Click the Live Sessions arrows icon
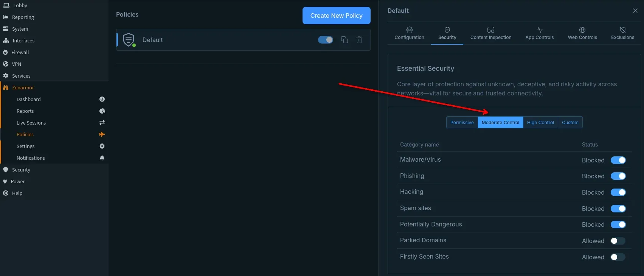Image resolution: width=644 pixels, height=276 pixels. click(x=102, y=123)
